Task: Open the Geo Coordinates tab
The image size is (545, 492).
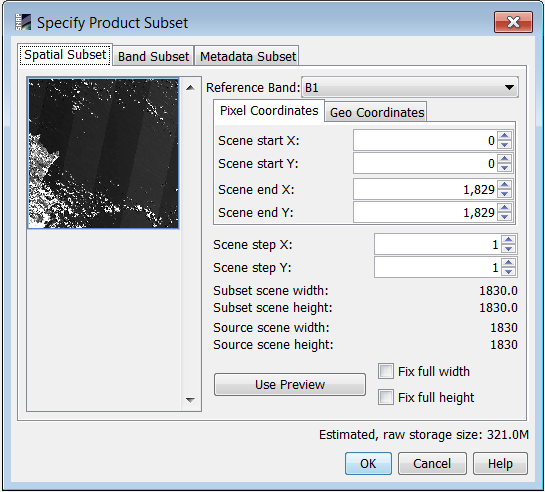Action: click(x=376, y=112)
